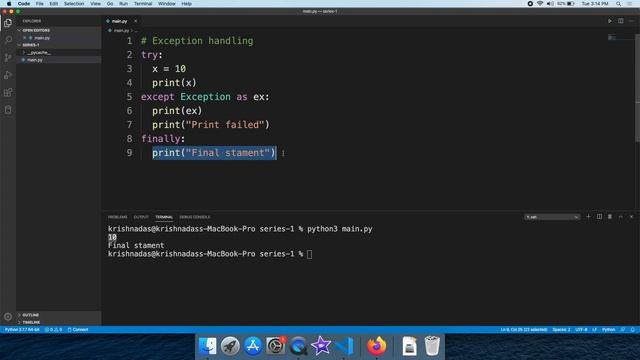The height and width of the screenshot is (360, 640).
Task: Close main.py in Open Editors list
Action: (25, 38)
